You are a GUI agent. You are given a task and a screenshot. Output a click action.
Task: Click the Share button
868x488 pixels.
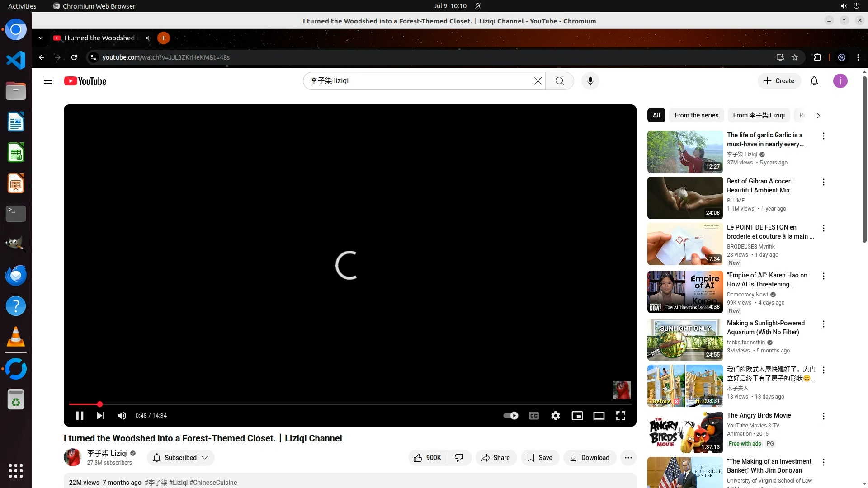pyautogui.click(x=496, y=458)
